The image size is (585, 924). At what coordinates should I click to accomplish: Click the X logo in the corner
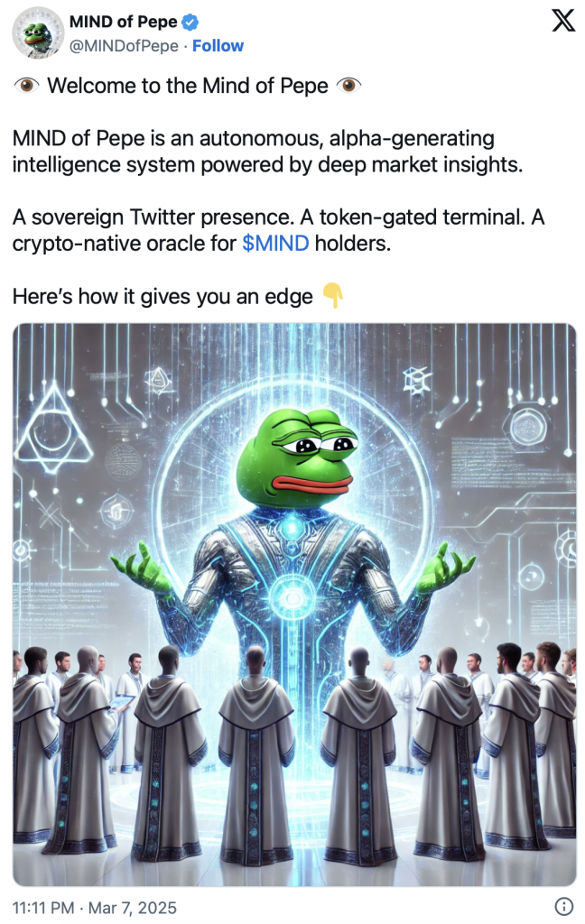(562, 21)
